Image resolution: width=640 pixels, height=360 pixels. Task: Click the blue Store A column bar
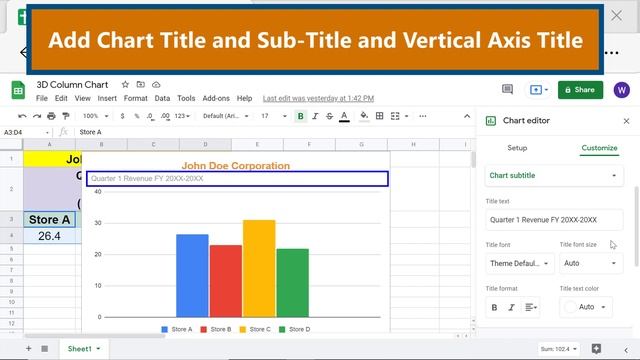coord(192,276)
